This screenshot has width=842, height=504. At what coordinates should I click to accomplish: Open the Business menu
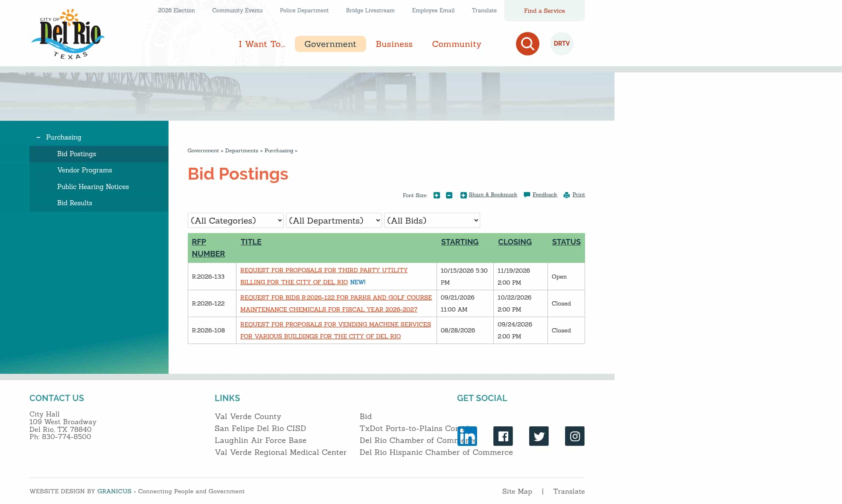pyautogui.click(x=394, y=44)
